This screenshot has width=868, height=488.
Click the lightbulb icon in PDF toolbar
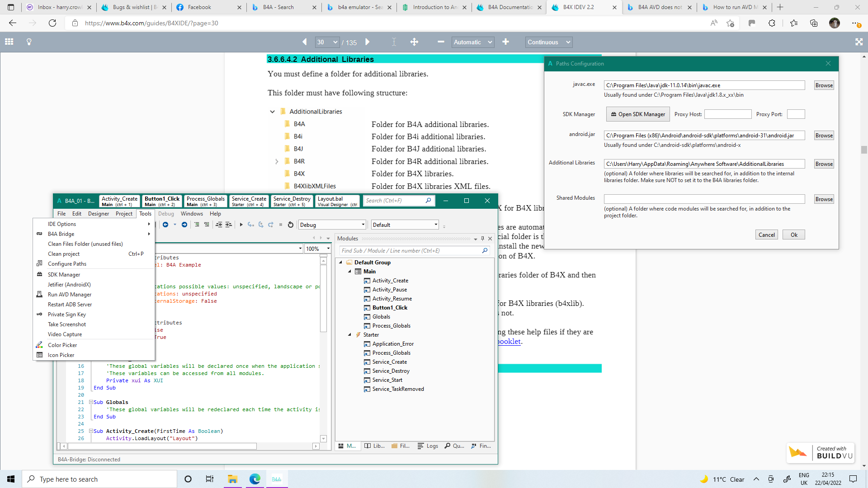(29, 42)
